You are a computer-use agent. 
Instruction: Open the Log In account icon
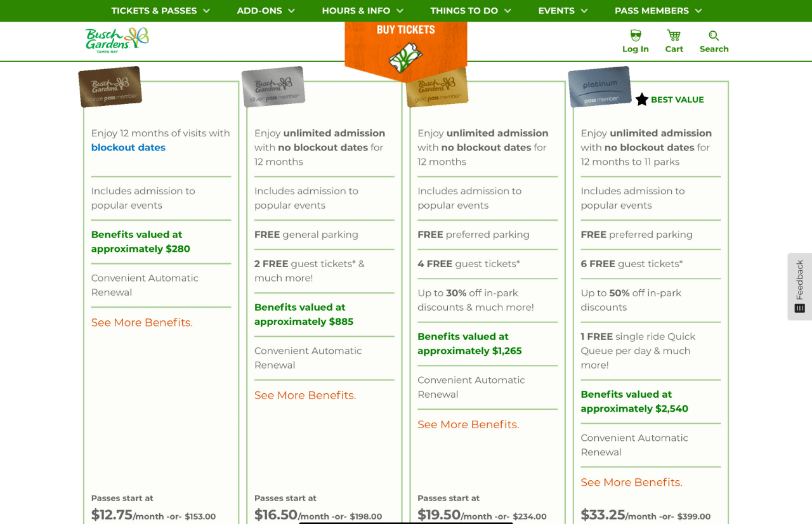pyautogui.click(x=636, y=36)
